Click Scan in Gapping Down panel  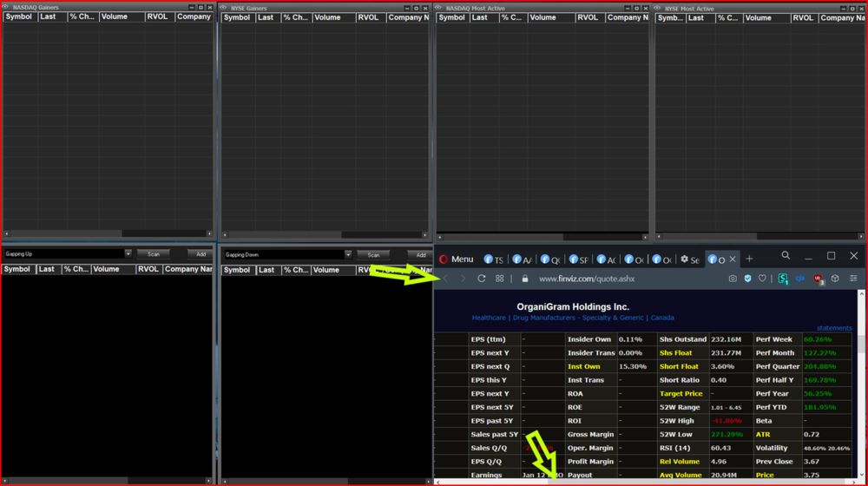373,255
